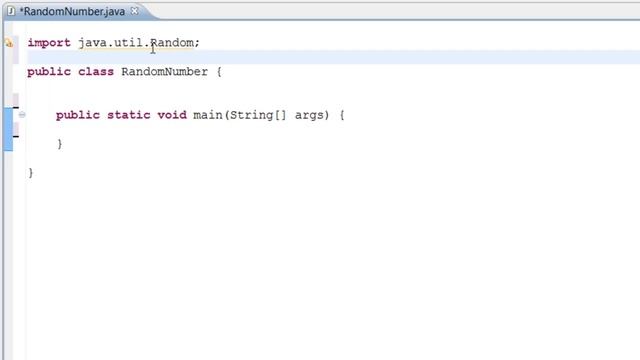This screenshot has height=360, width=640.
Task: Click the blue change bar beside the main method
Action: pyautogui.click(x=8, y=129)
